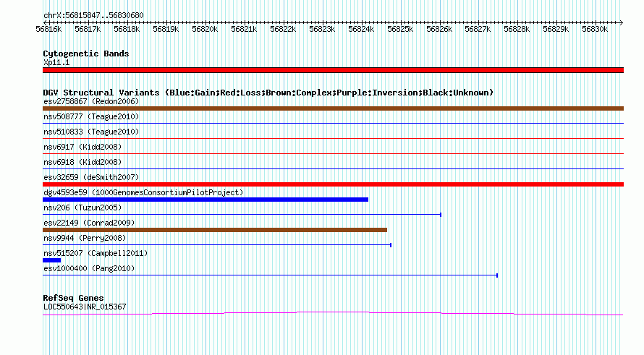Click the blue nsv9944 variant line
Screen dimensions: 644x355
tap(217, 244)
